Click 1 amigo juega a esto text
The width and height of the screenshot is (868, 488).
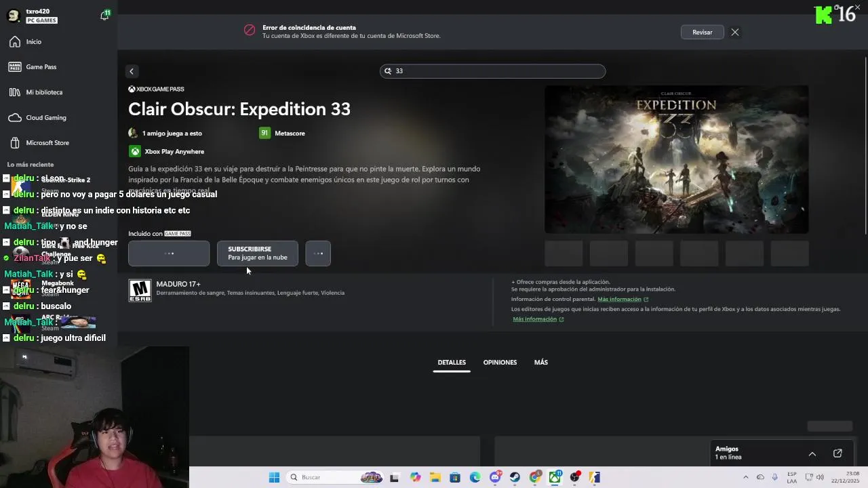(172, 134)
